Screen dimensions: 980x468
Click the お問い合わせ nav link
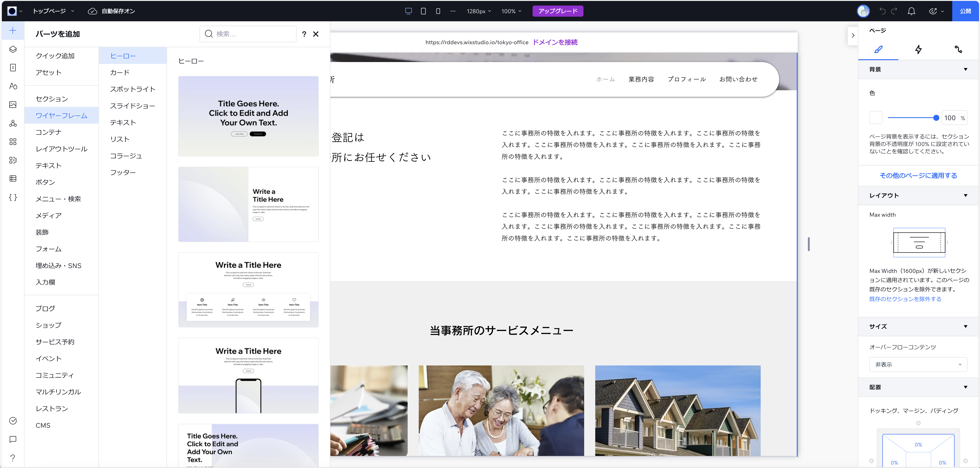tap(738, 79)
